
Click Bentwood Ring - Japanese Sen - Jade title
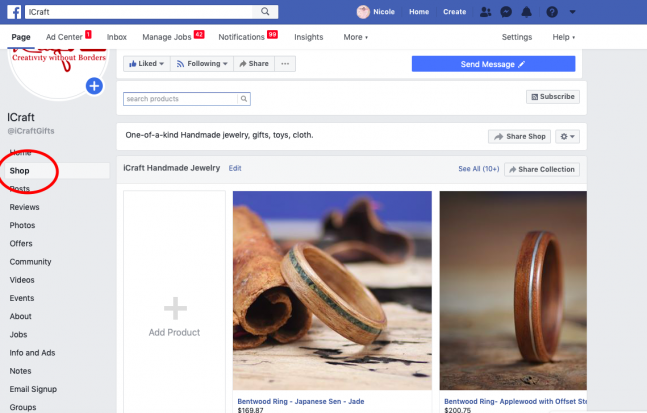coord(301,401)
